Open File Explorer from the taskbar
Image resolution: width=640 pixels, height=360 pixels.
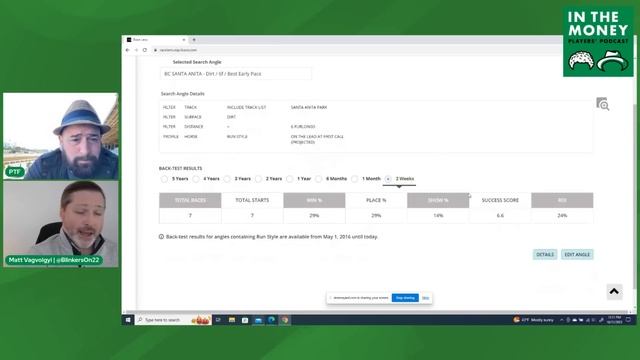point(232,320)
